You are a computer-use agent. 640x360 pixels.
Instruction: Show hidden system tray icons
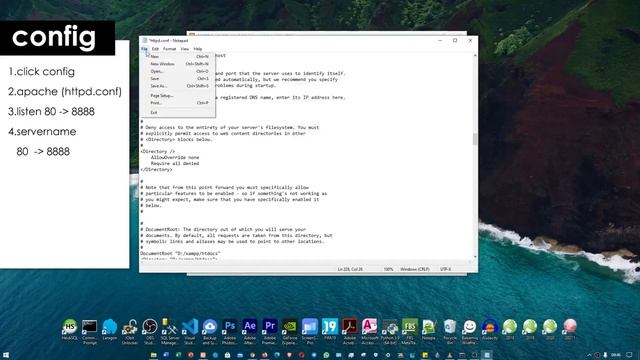pos(589,355)
